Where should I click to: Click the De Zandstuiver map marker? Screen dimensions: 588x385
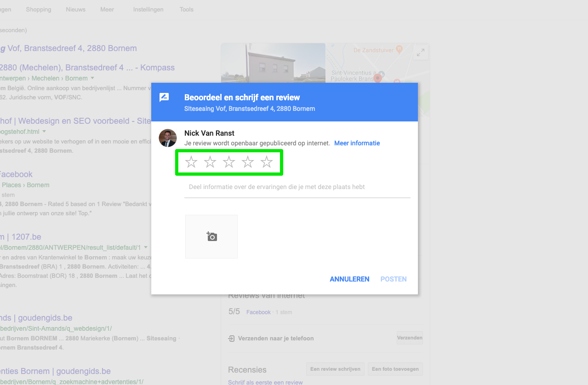click(x=399, y=48)
